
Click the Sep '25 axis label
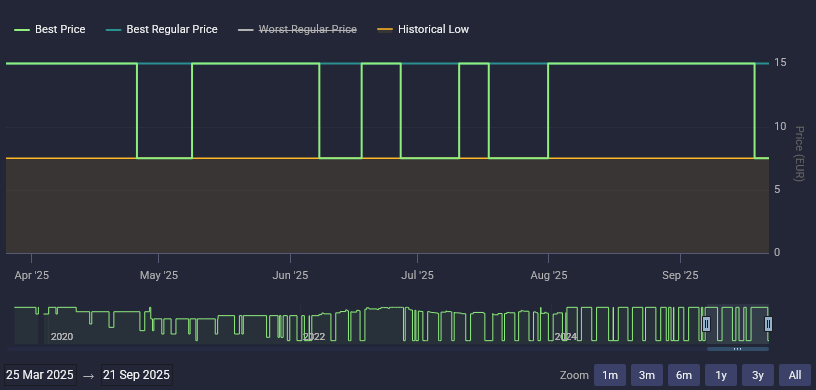click(680, 275)
